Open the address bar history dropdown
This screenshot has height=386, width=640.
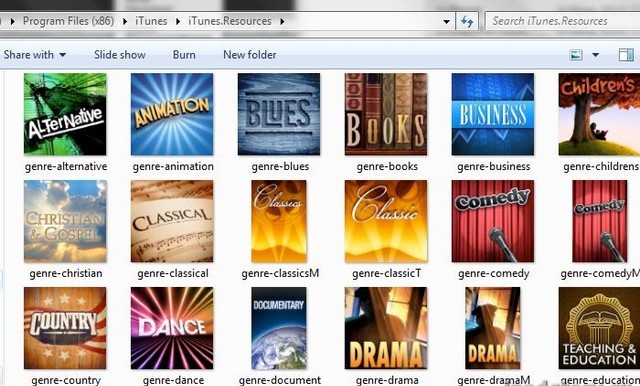(x=447, y=22)
